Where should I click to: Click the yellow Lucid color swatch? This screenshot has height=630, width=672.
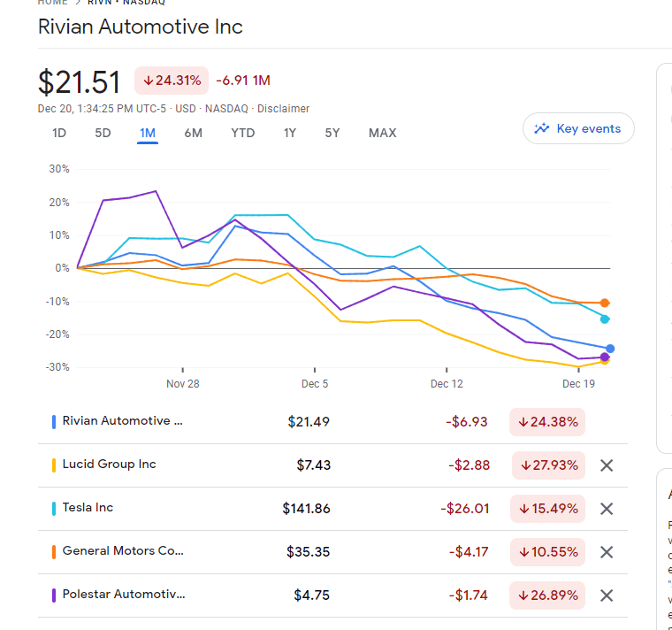pyautogui.click(x=54, y=465)
